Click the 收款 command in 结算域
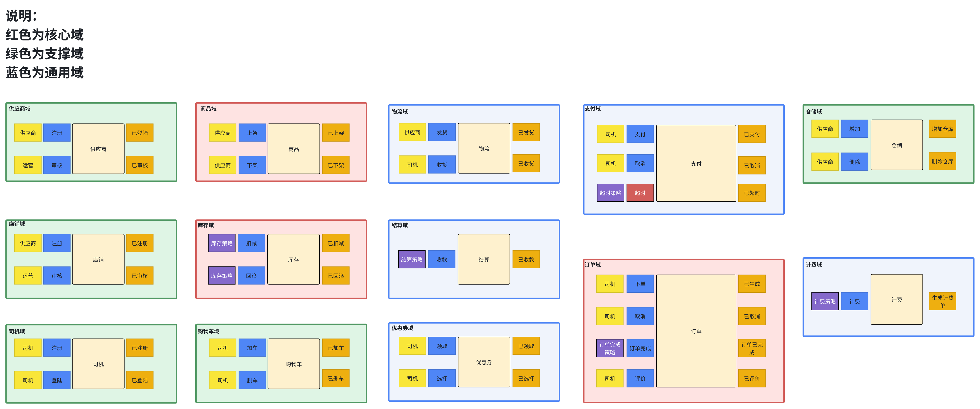Viewport: 980px width, 409px height. [441, 259]
